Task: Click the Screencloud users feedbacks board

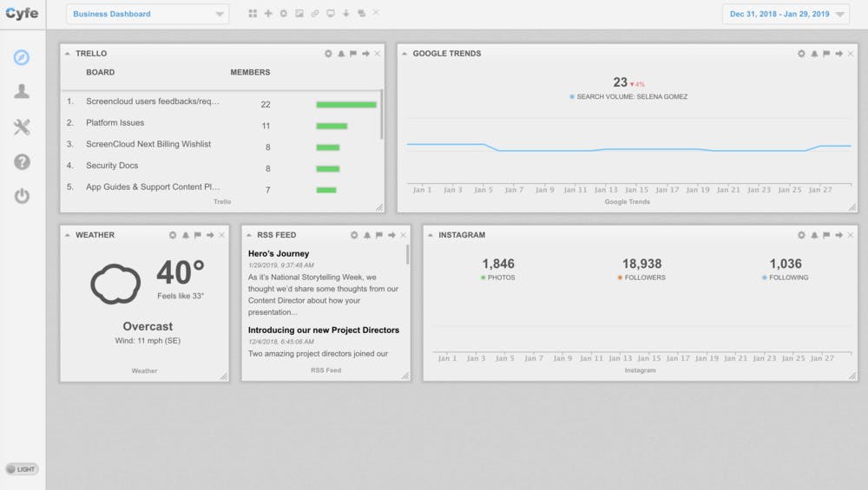Action: (x=152, y=101)
